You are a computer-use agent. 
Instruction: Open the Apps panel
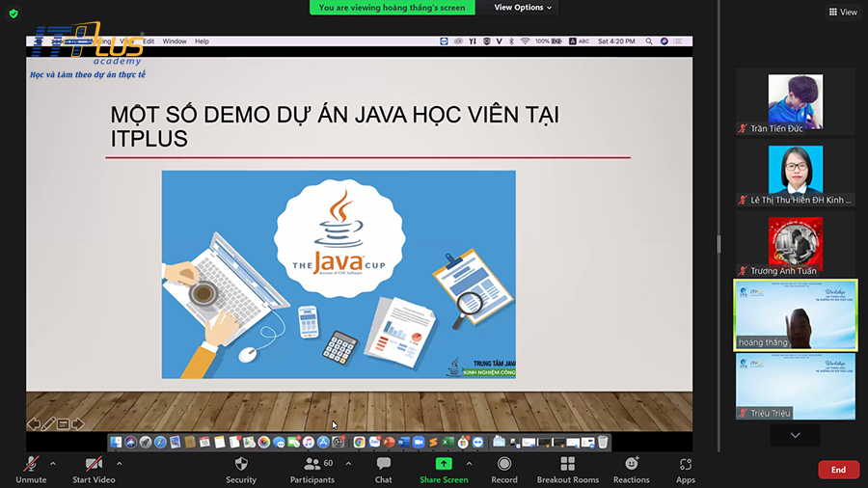(x=686, y=464)
